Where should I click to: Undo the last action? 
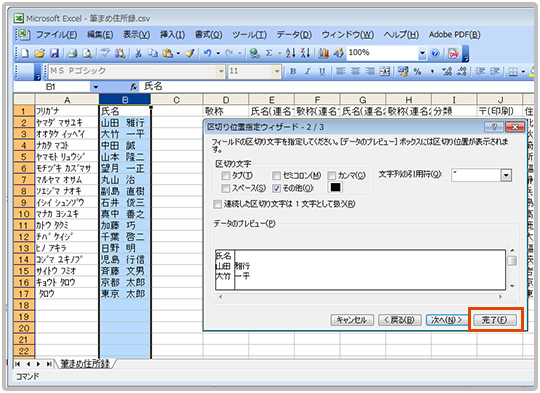coord(208,53)
